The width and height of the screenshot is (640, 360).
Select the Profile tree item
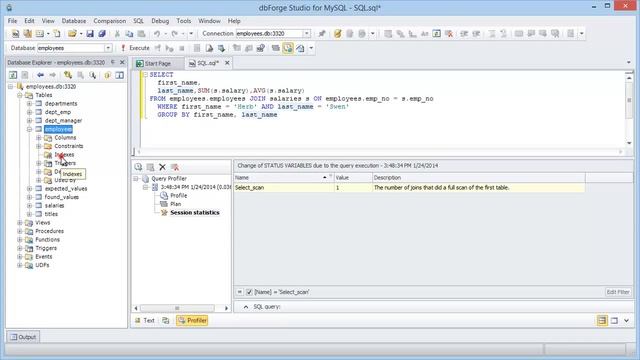click(x=178, y=196)
